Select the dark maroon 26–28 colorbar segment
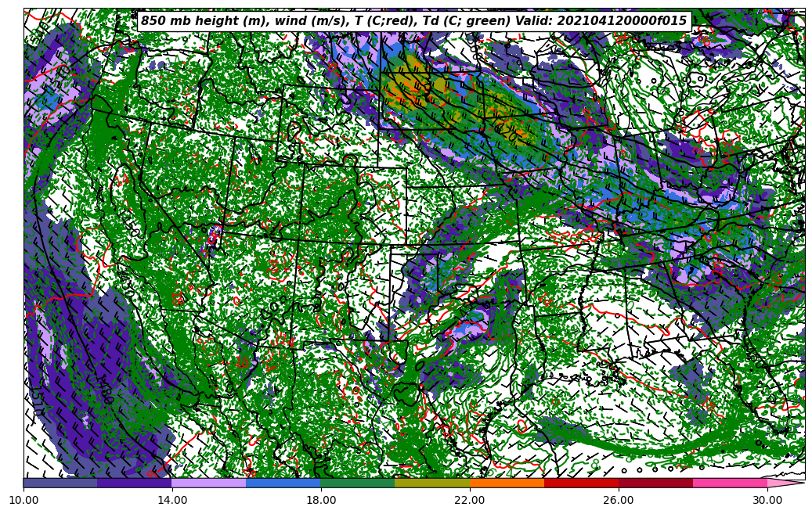Viewport: 812px width, 514px height. point(655,483)
